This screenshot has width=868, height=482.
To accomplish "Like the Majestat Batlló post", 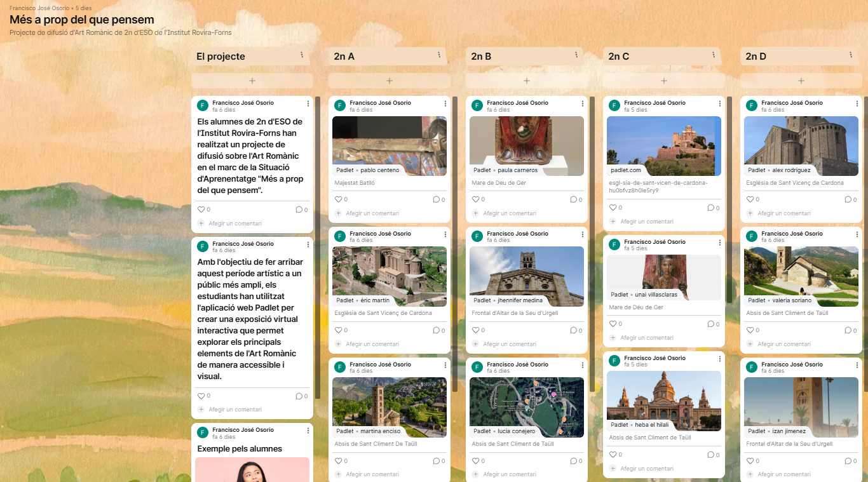I will [339, 199].
